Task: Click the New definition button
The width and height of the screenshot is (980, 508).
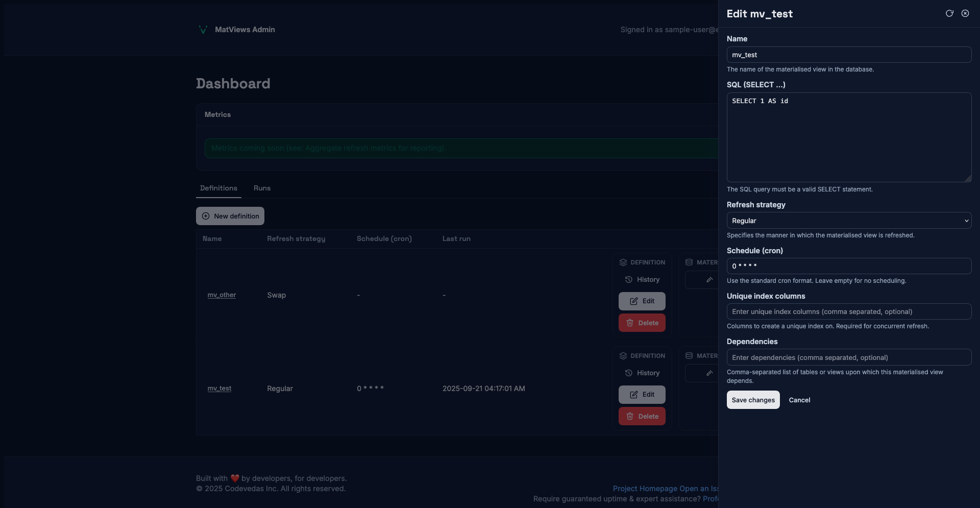Action: 230,216
